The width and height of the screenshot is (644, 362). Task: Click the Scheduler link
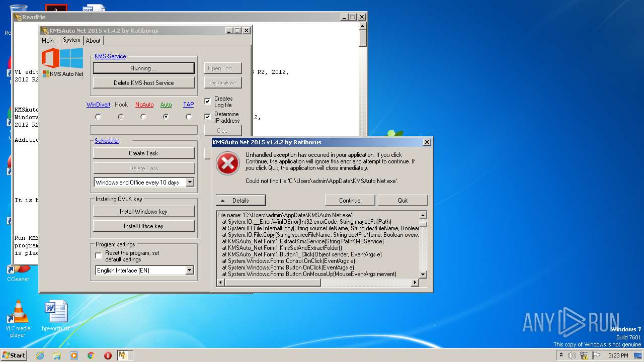tap(107, 141)
